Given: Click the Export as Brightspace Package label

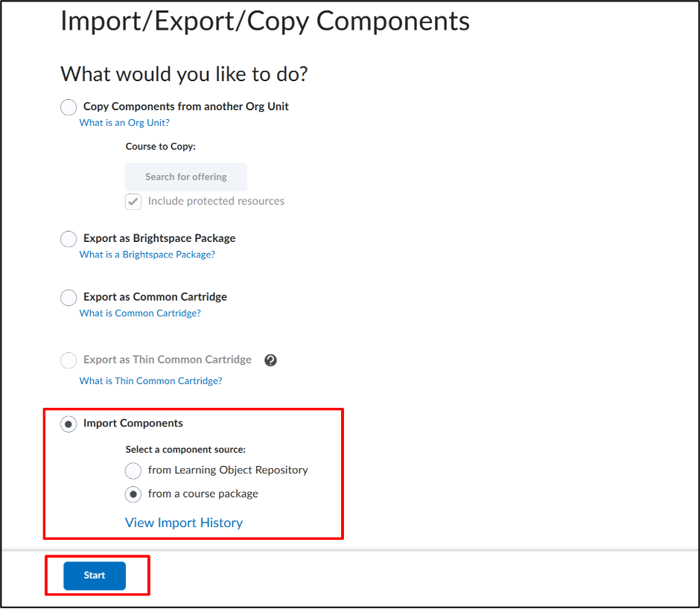Looking at the screenshot, I should pyautogui.click(x=159, y=238).
